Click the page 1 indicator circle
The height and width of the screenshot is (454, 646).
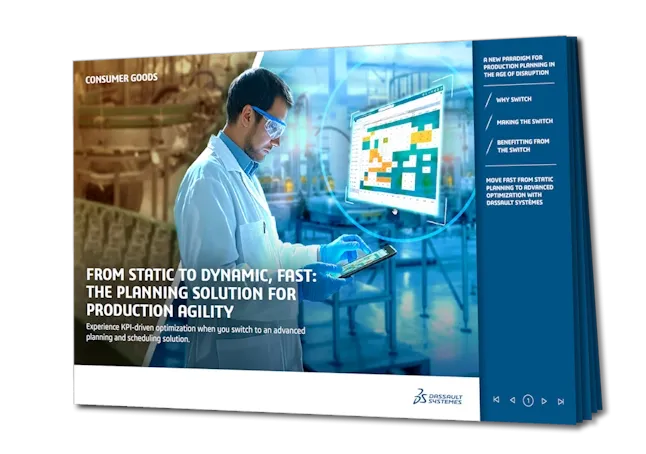[528, 400]
